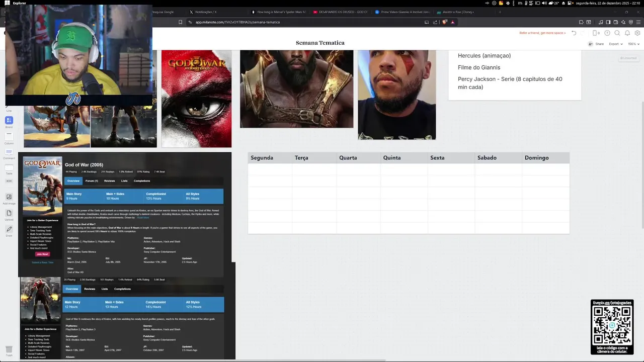Open the browser hamburger menu
The image size is (644, 362).
[637, 22]
